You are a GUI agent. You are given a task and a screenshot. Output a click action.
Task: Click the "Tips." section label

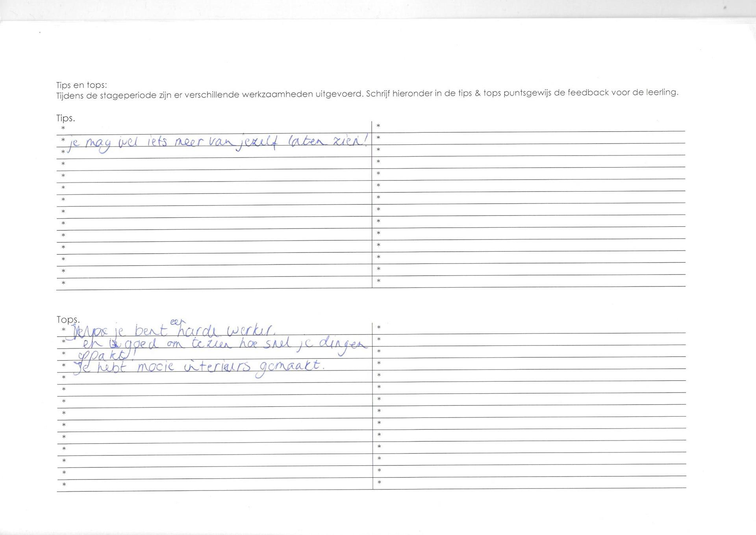(x=65, y=118)
